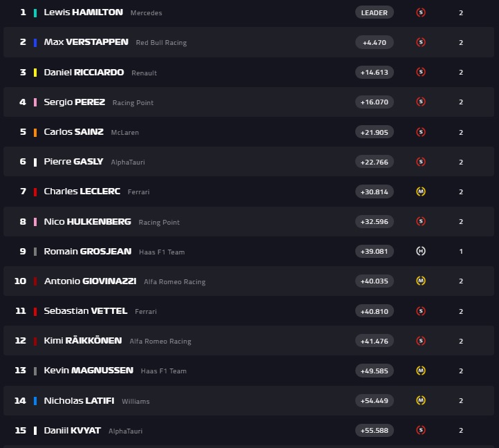Click Leclerc's medium tyre icon
Image resolution: width=499 pixels, height=448 pixels.
420,192
